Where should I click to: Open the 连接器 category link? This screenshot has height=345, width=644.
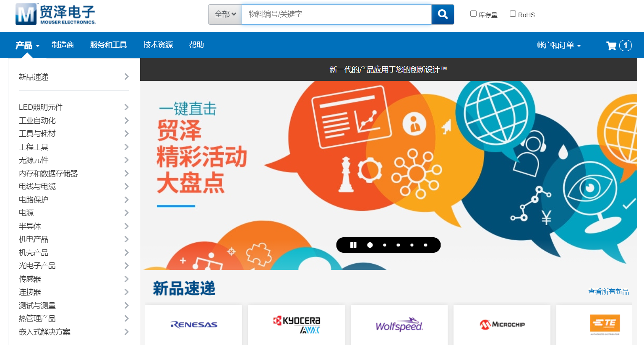(x=30, y=292)
